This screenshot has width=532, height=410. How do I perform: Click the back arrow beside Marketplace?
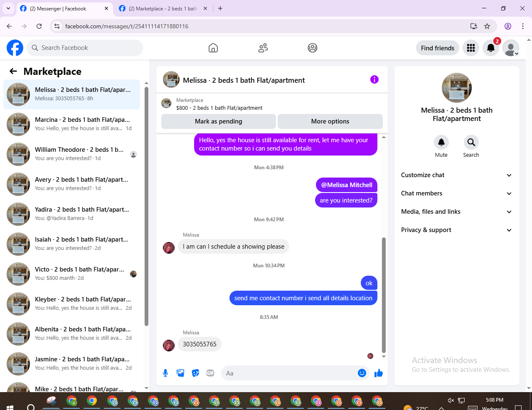[13, 71]
